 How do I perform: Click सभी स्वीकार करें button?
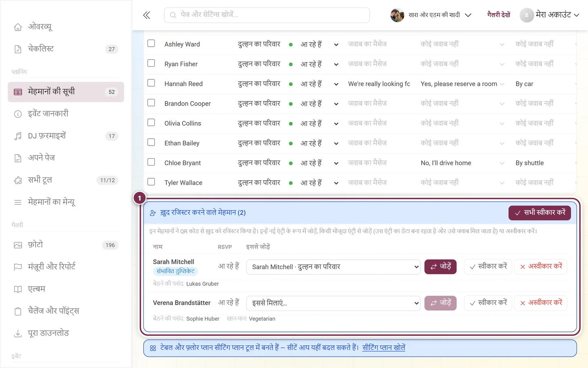pos(539,213)
